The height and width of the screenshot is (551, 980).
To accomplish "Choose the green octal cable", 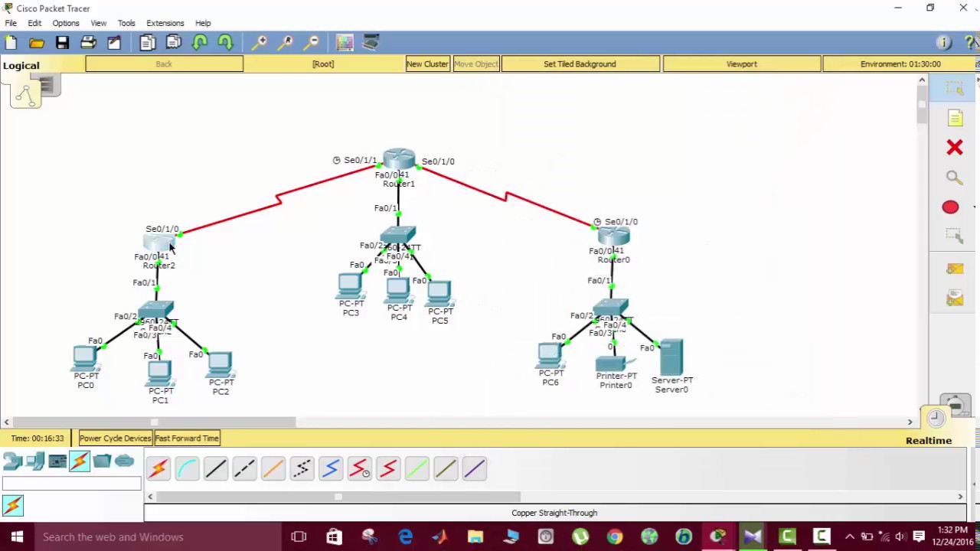I will 416,468.
